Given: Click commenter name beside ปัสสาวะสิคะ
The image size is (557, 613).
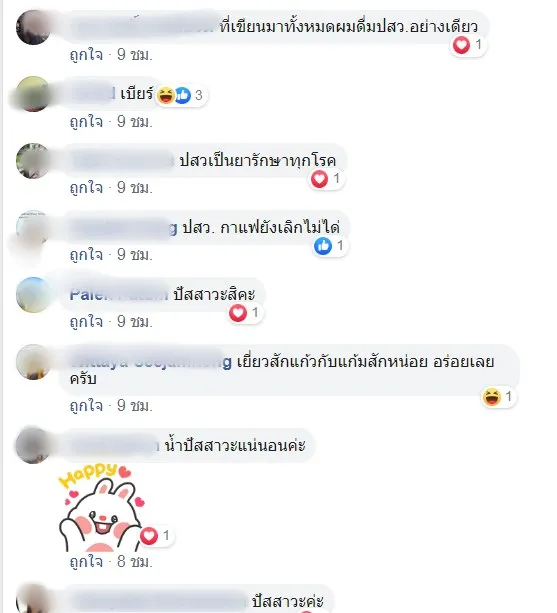Looking at the screenshot, I should (x=119, y=294).
